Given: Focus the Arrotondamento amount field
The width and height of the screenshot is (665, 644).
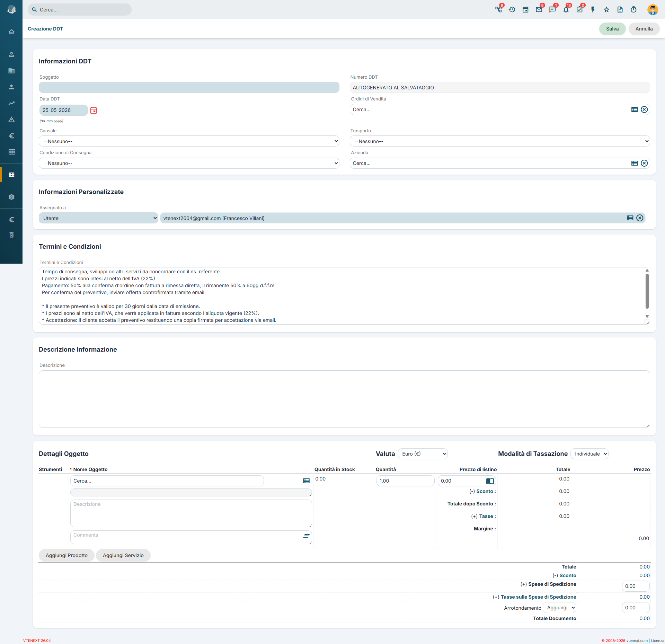Looking at the screenshot, I should [x=636, y=608].
